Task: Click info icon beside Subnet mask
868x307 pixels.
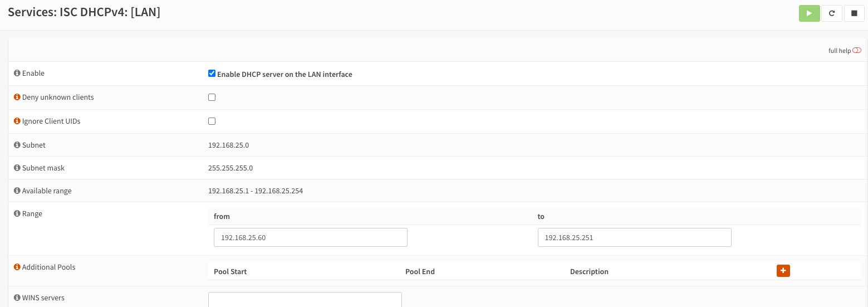Action: point(17,168)
